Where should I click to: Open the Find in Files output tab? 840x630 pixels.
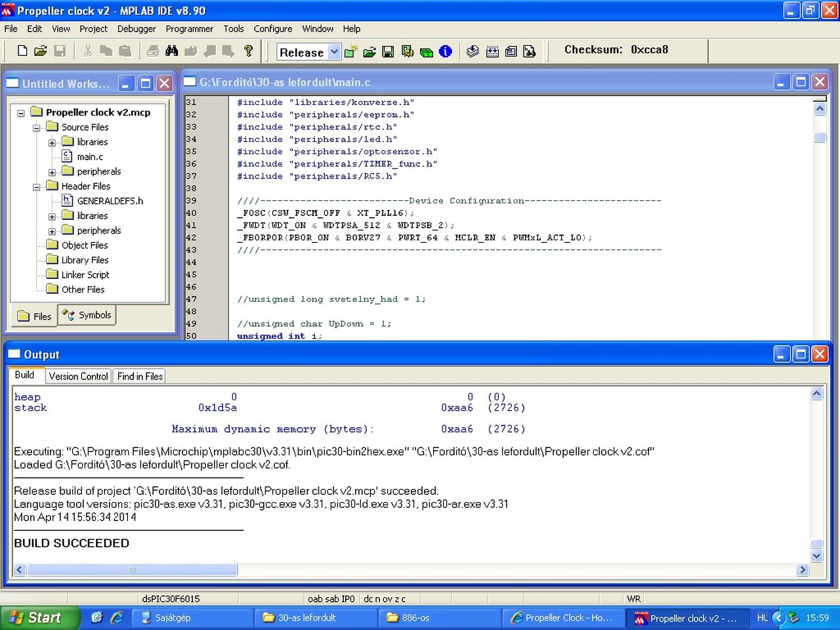click(140, 376)
